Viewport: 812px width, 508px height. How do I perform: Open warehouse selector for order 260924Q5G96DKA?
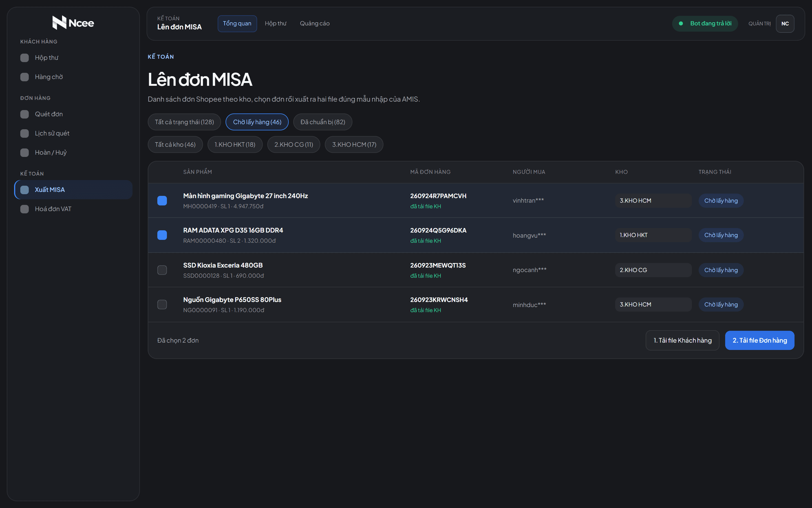pyautogui.click(x=653, y=235)
